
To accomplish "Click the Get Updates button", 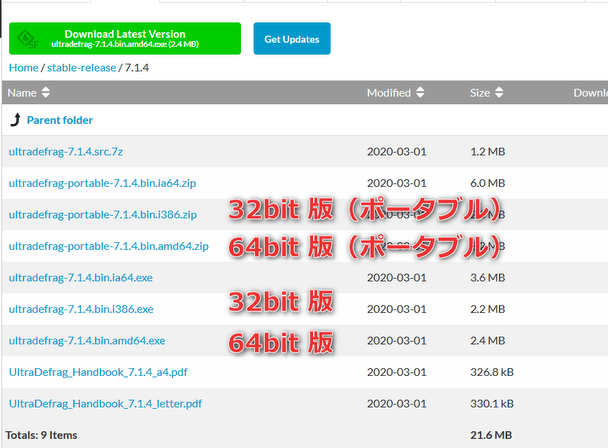I will (x=292, y=38).
